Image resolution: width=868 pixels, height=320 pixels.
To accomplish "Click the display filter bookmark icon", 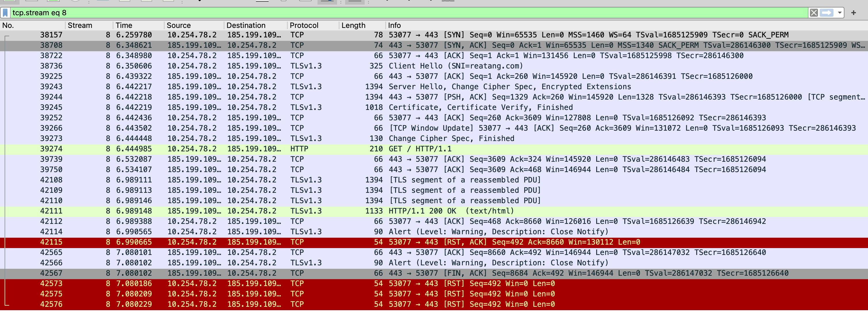I will point(5,13).
